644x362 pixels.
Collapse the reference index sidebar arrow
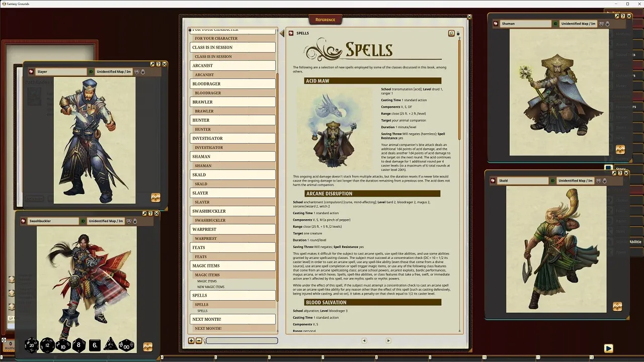(282, 33)
